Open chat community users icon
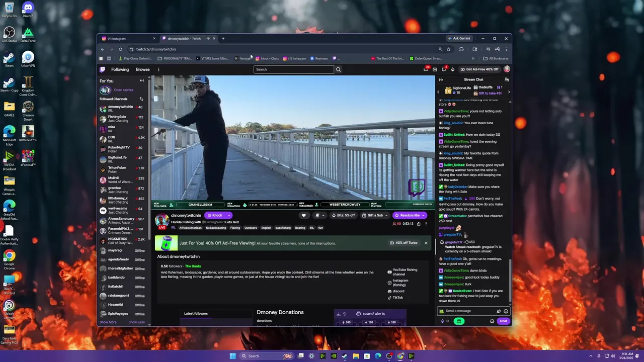Viewport: 644px width, 362px height. 507,79
